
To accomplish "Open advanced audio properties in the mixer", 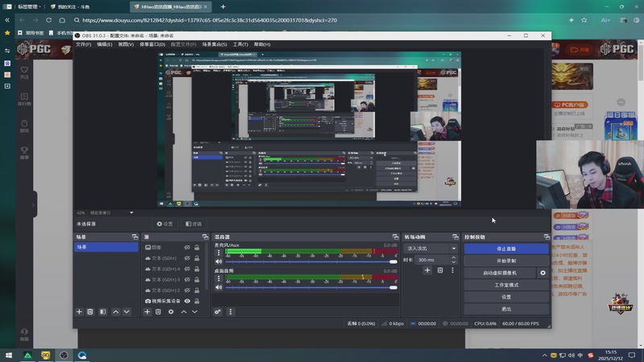I will (x=217, y=312).
